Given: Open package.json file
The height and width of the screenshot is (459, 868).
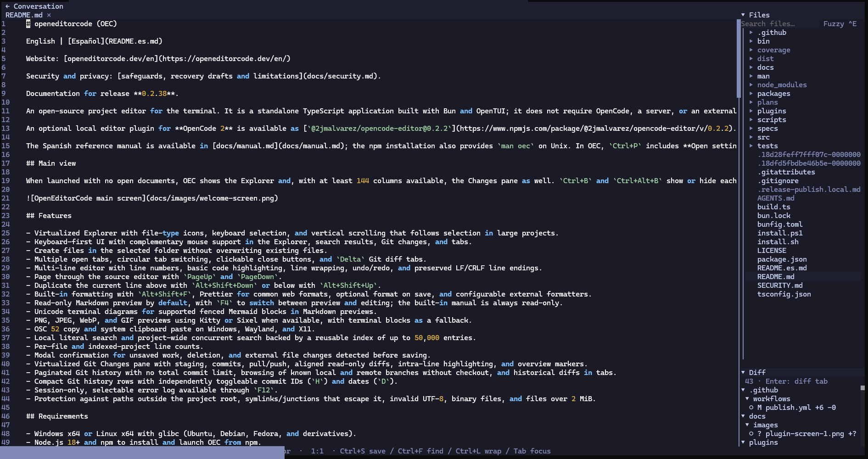Looking at the screenshot, I should pos(782,259).
